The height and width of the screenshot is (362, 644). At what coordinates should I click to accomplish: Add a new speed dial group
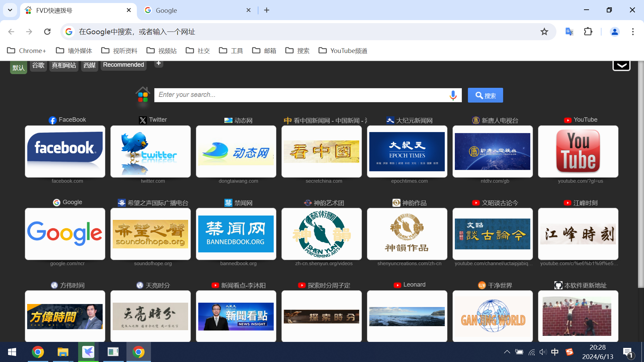(x=159, y=63)
